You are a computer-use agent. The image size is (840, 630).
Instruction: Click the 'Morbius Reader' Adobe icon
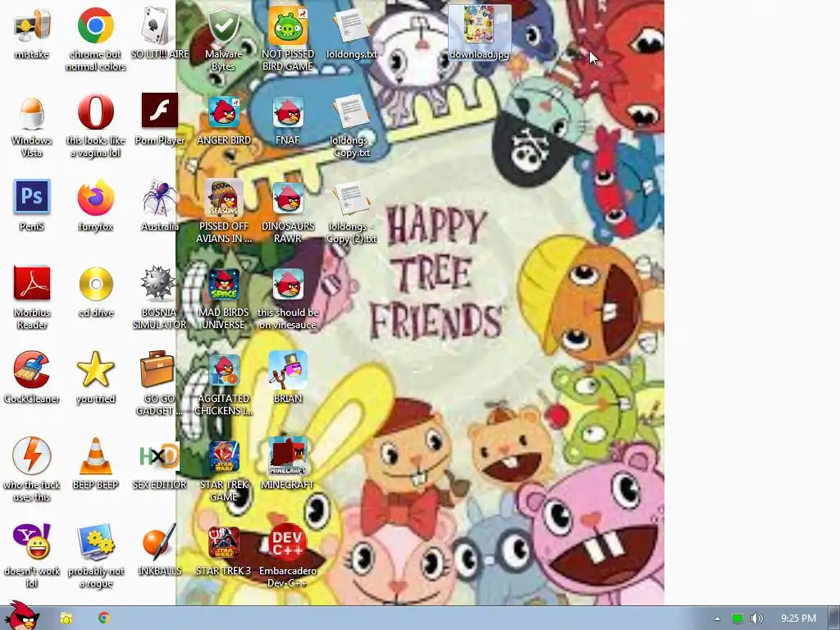tap(32, 283)
